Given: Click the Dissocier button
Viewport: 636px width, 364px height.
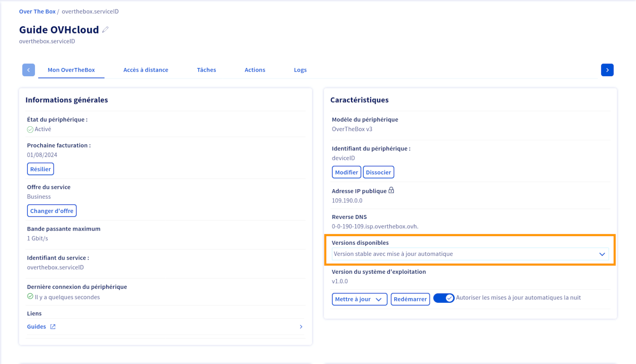Looking at the screenshot, I should click(378, 172).
